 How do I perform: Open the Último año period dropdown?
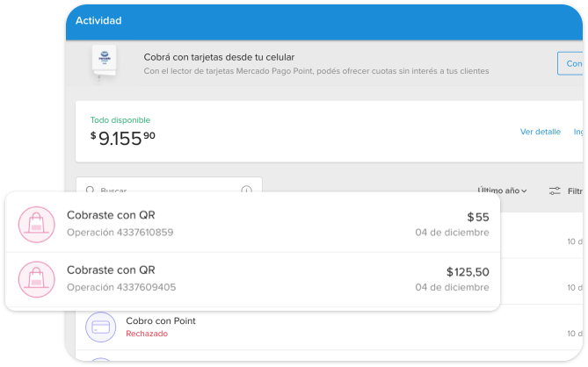click(502, 191)
